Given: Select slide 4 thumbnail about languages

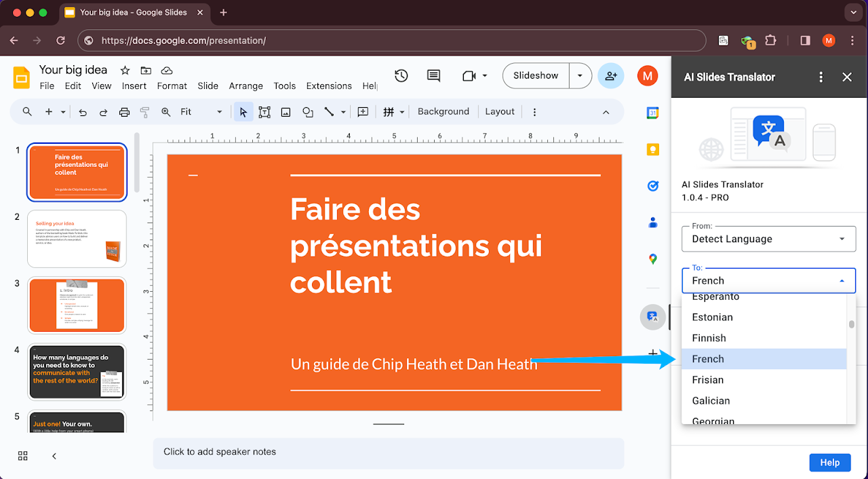Looking at the screenshot, I should pyautogui.click(x=77, y=372).
